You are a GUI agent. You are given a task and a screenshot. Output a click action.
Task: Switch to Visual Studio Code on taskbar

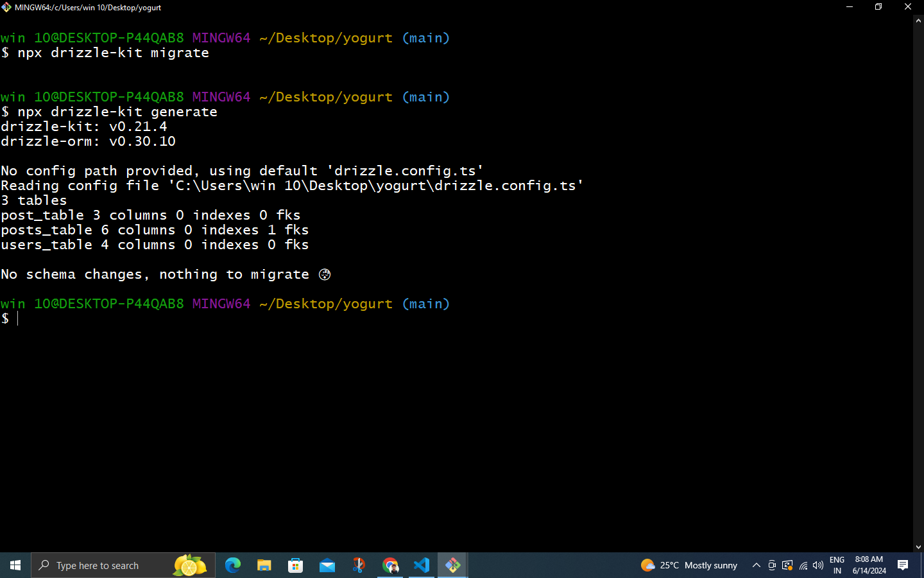(422, 565)
